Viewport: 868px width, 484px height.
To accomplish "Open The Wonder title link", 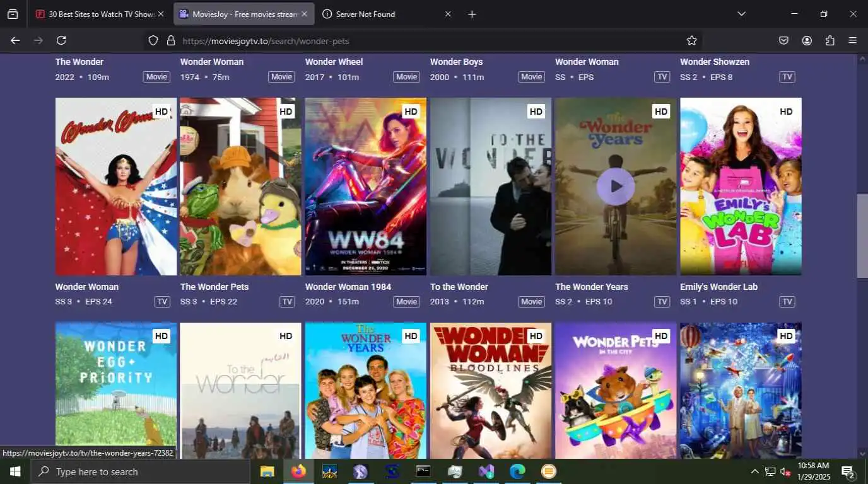I will coord(79,62).
